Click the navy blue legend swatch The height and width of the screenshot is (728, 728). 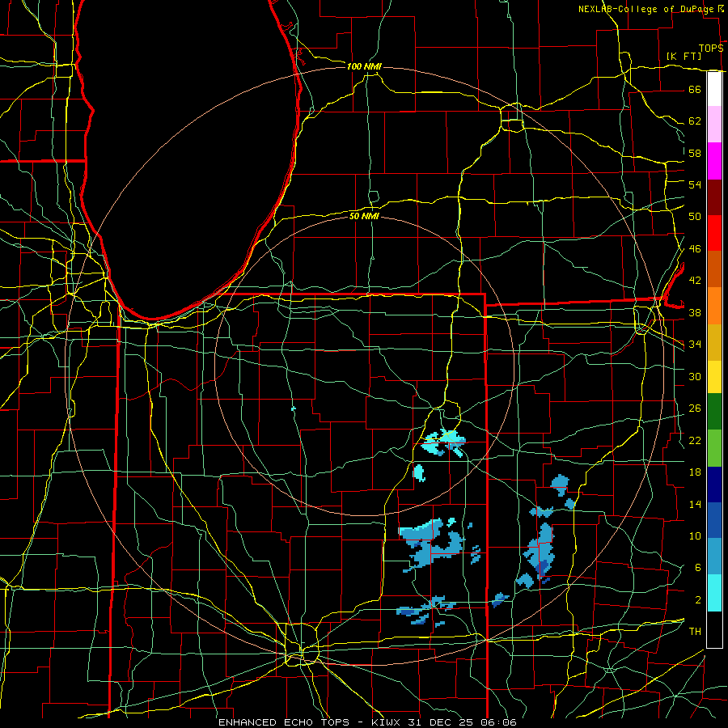714,485
